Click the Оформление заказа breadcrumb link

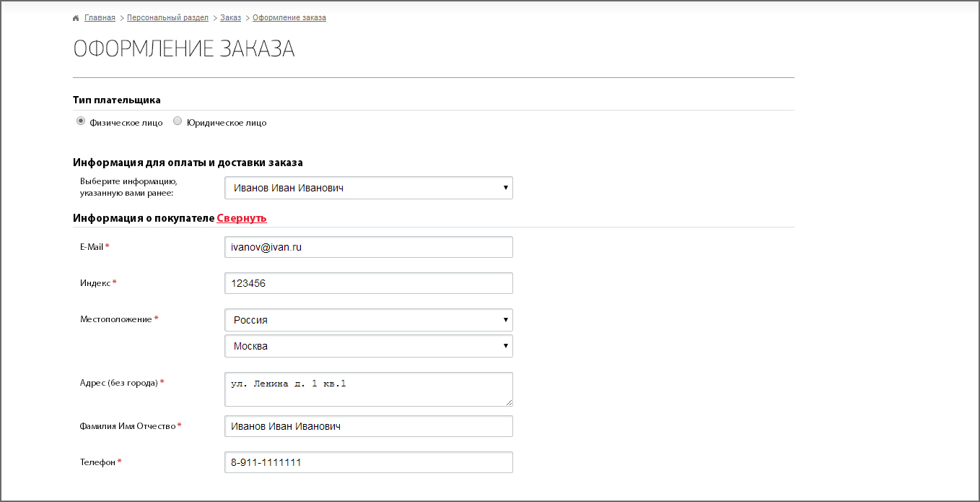[289, 17]
